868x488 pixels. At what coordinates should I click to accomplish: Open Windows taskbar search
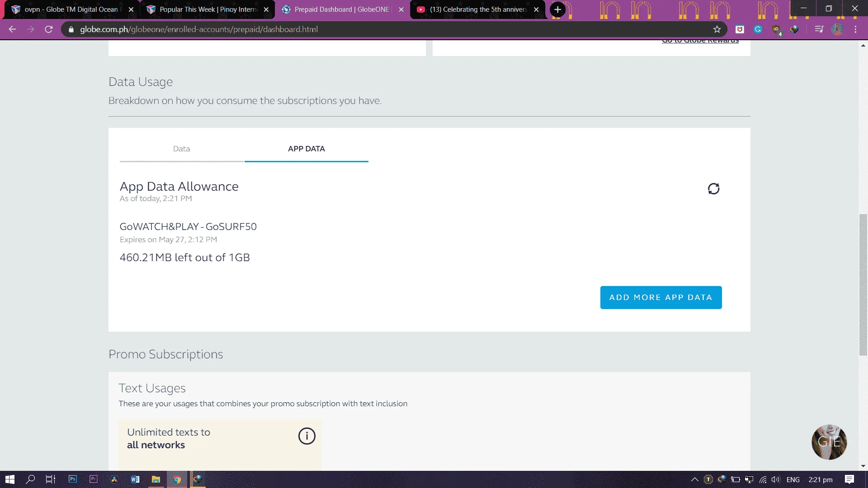click(30, 479)
